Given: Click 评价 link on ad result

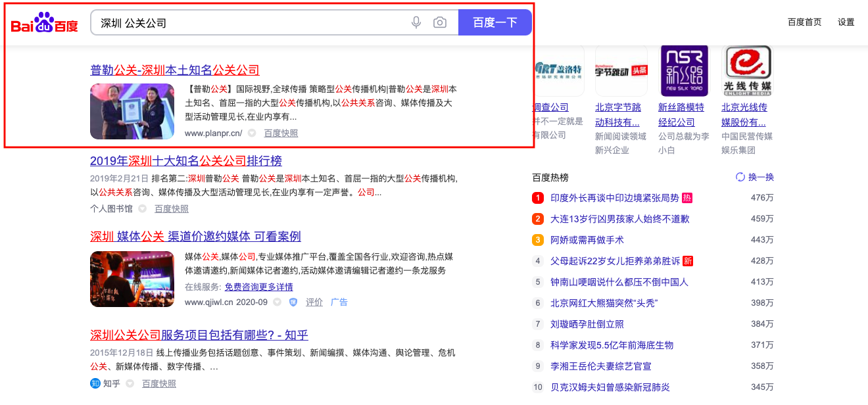Looking at the screenshot, I should [x=314, y=302].
